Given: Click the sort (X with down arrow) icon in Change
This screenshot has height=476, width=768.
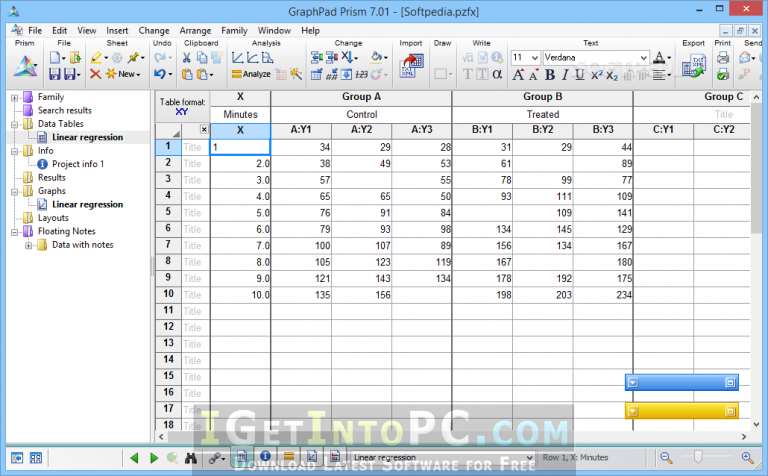Looking at the screenshot, I should [x=347, y=58].
